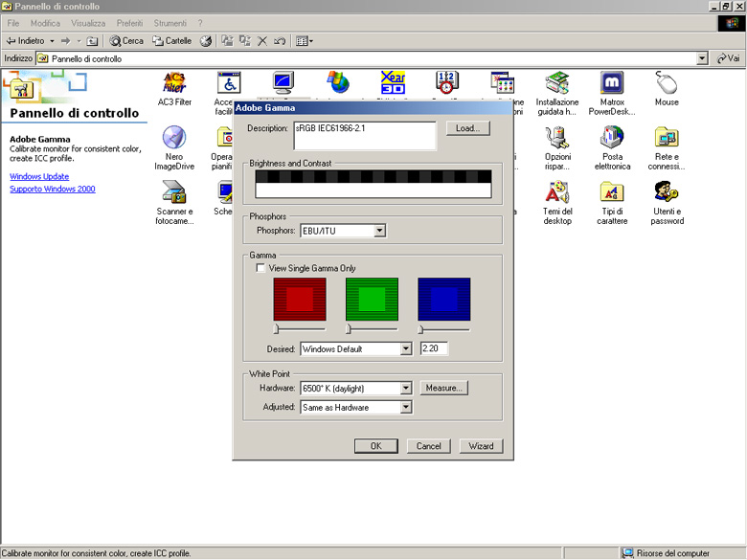Click the delete X toolbar icon
The image size is (747, 560).
[x=262, y=41]
